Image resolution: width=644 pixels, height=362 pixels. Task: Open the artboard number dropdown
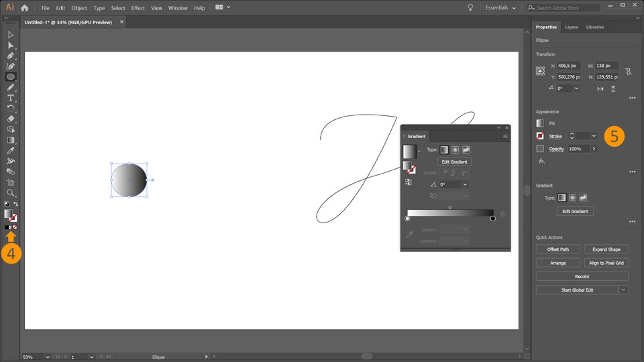pos(91,357)
